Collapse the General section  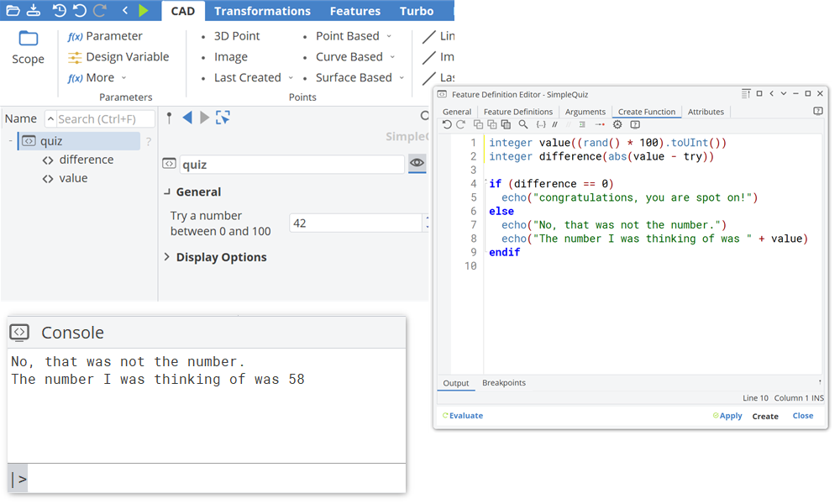pyautogui.click(x=192, y=192)
